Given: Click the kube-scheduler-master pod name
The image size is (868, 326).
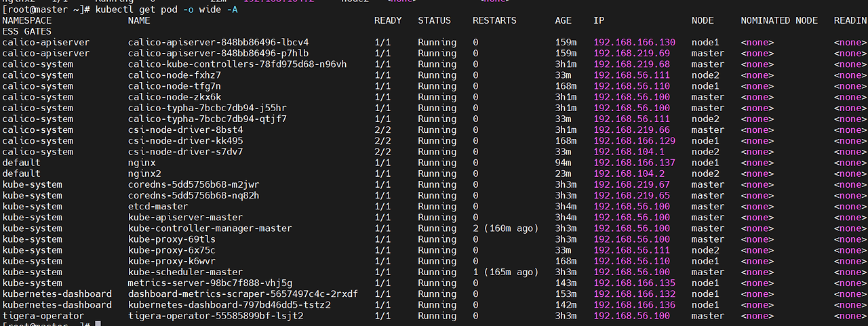Looking at the screenshot, I should click(x=185, y=272).
